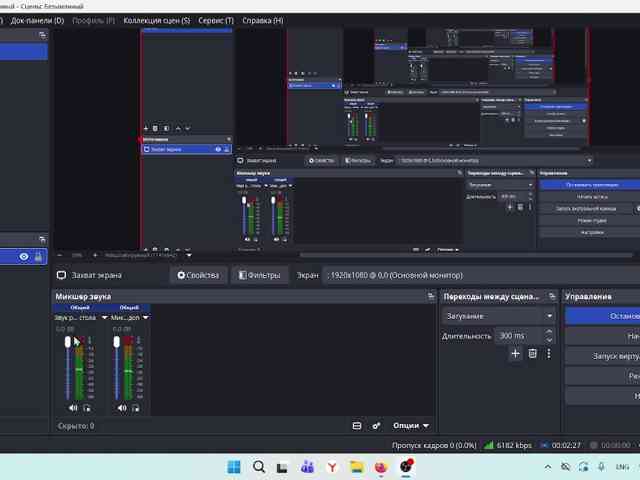Click the 6182 kbps bitrate value
Screen dimensions: 640x480
(x=514, y=445)
